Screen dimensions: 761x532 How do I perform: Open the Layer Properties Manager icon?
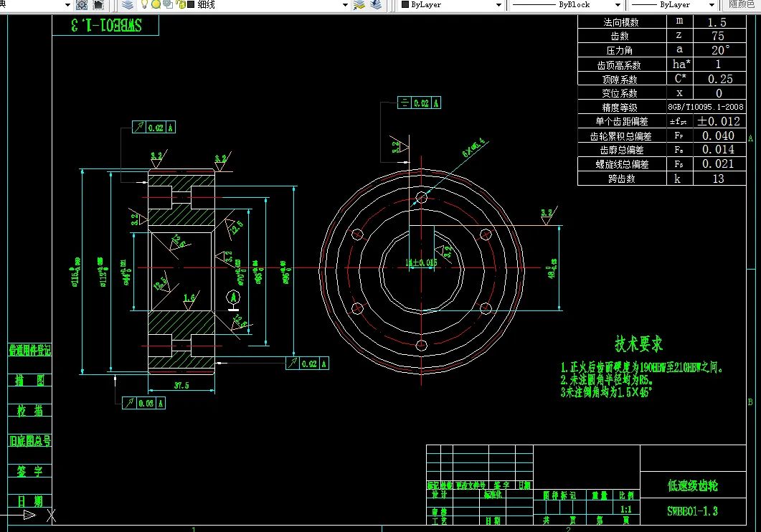128,5
